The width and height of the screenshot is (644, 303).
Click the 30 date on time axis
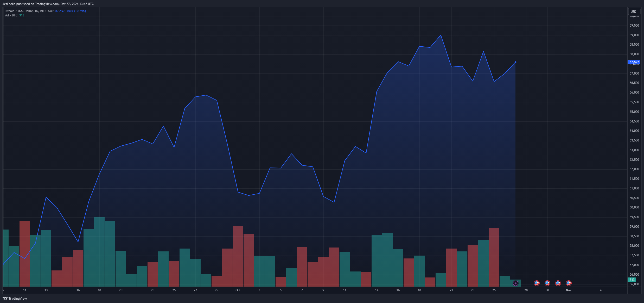click(x=547, y=290)
